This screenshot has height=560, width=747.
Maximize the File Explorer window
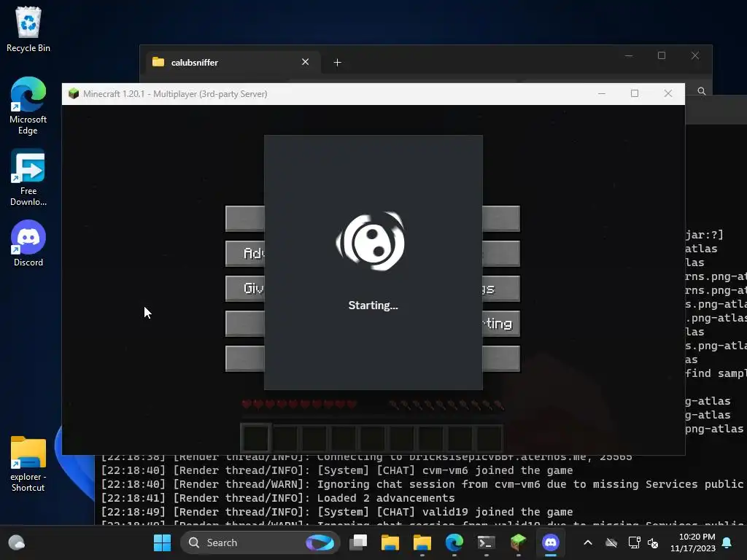coord(661,55)
